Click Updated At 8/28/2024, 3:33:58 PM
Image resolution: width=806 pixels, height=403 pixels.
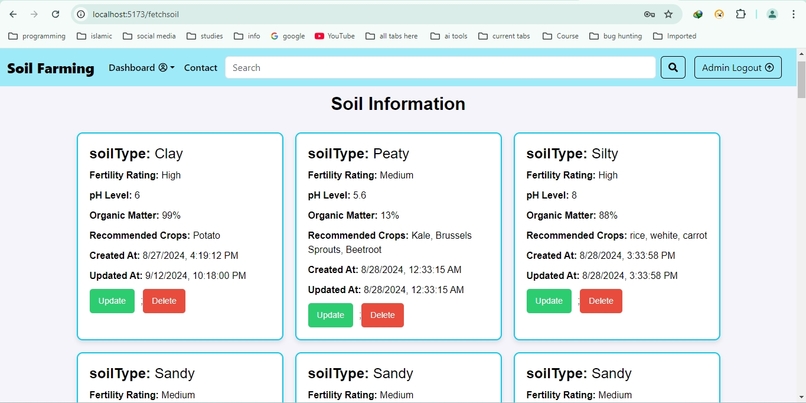coord(602,276)
